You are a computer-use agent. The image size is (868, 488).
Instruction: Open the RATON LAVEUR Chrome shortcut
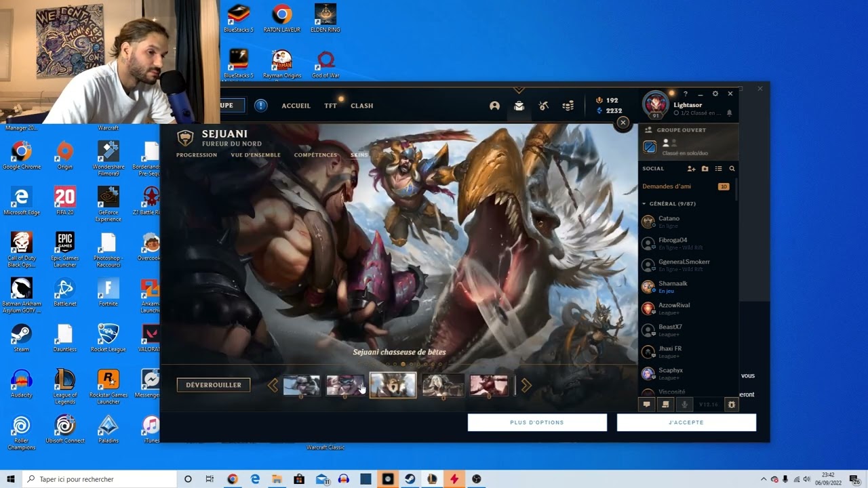click(x=281, y=18)
